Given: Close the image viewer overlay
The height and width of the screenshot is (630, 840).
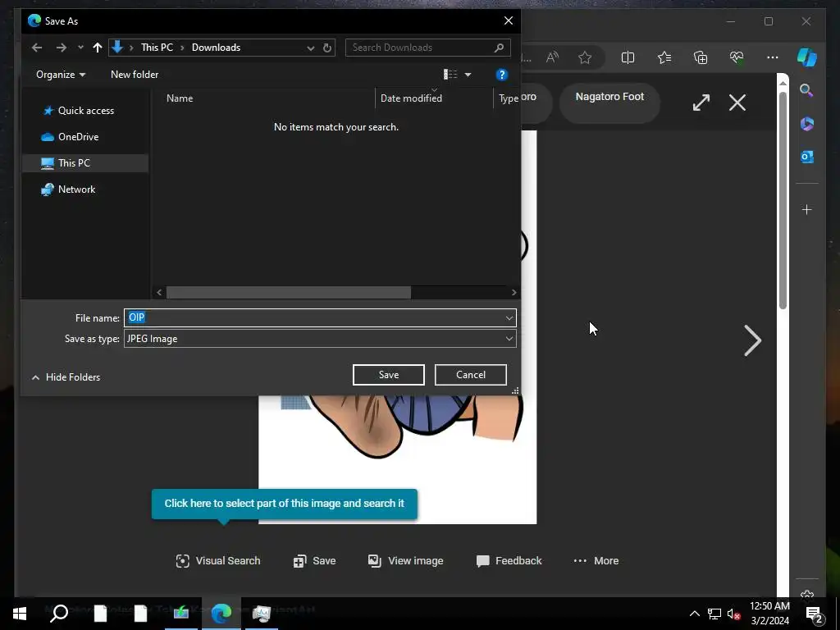Looking at the screenshot, I should coord(737,103).
